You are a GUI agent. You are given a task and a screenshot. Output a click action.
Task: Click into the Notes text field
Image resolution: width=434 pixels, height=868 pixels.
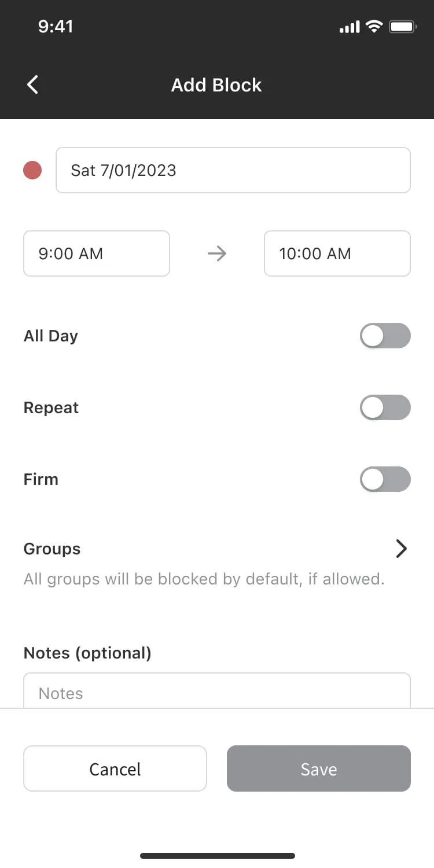coord(216,692)
